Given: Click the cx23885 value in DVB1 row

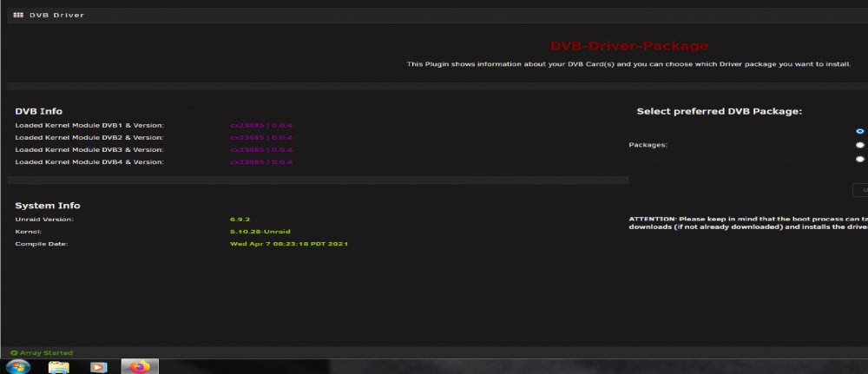Looking at the screenshot, I should [x=261, y=126].
